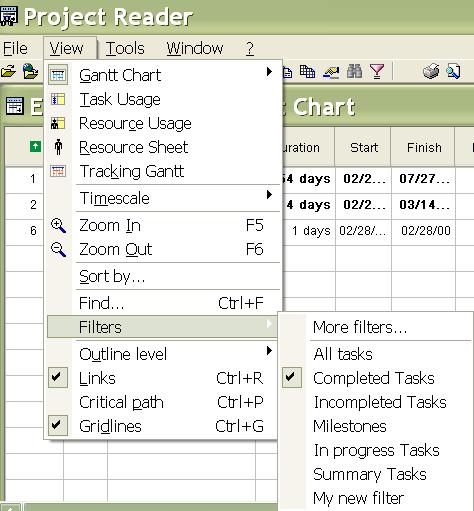Open the Tools menu
This screenshot has height=511, width=474.
[125, 49]
